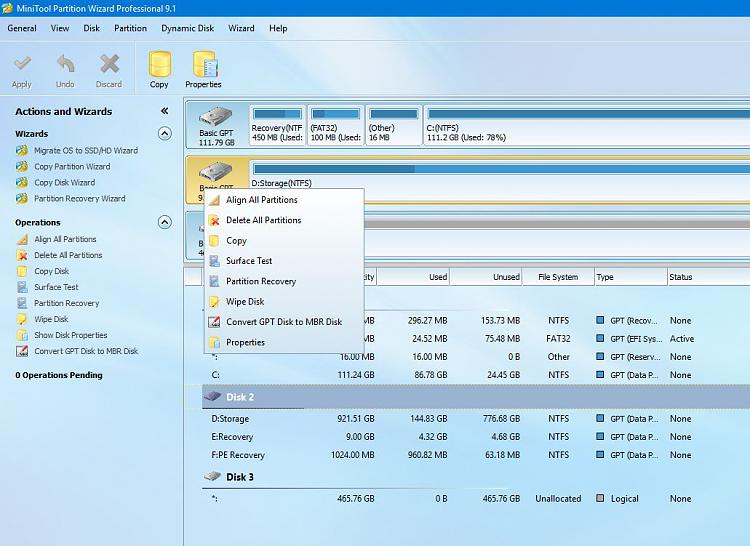Click the Status column header

[x=708, y=277]
